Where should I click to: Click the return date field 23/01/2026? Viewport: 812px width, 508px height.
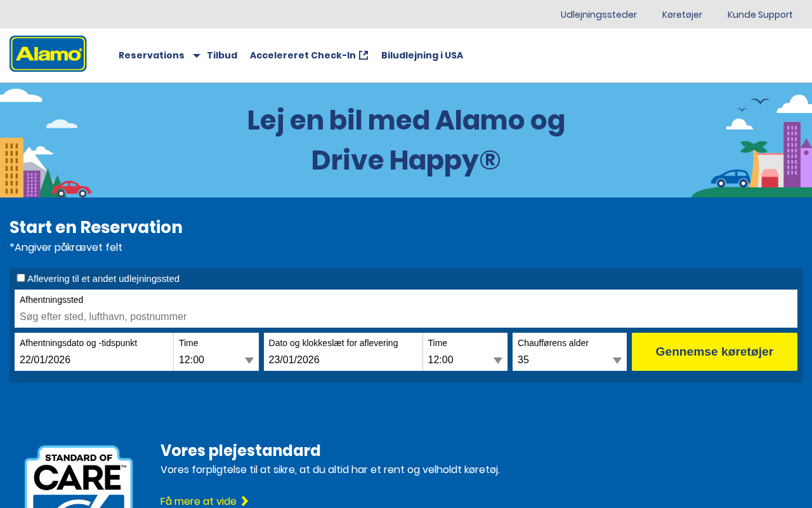click(x=343, y=352)
